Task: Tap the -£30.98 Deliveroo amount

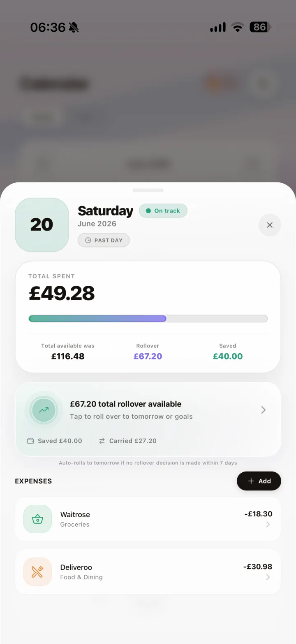Action: tap(258, 567)
